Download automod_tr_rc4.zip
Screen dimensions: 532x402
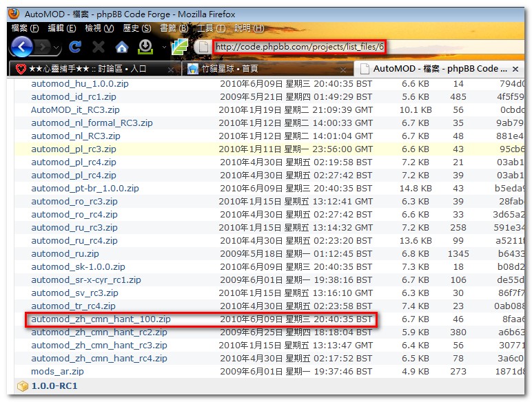[73, 306]
